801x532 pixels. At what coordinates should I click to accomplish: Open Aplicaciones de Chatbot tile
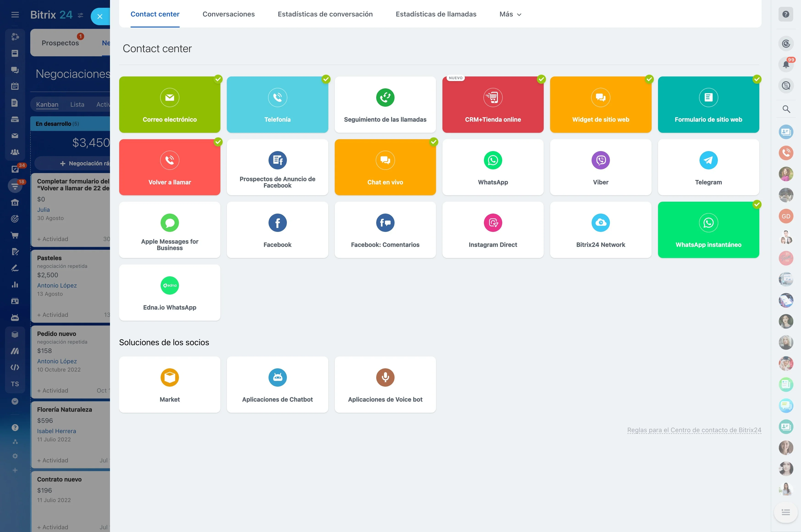tap(277, 384)
